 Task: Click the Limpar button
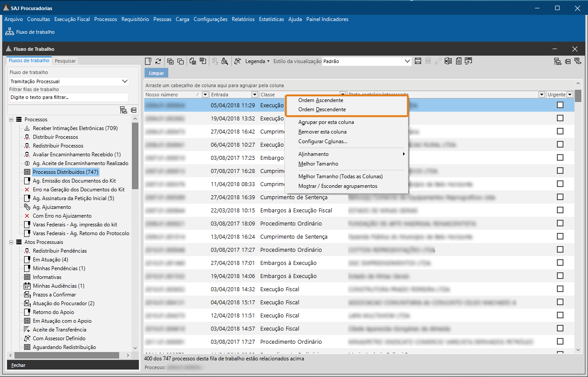point(156,72)
